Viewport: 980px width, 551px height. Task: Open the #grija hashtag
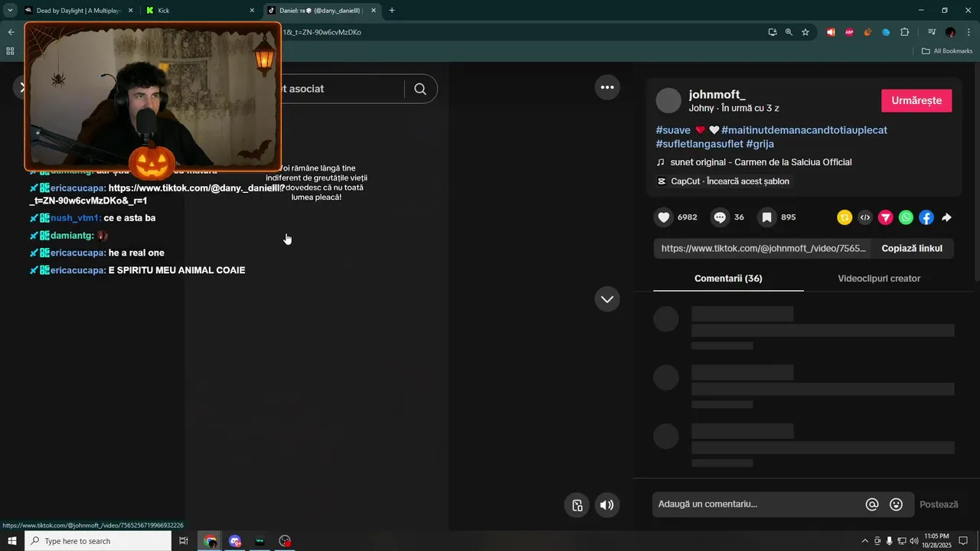tap(759, 144)
